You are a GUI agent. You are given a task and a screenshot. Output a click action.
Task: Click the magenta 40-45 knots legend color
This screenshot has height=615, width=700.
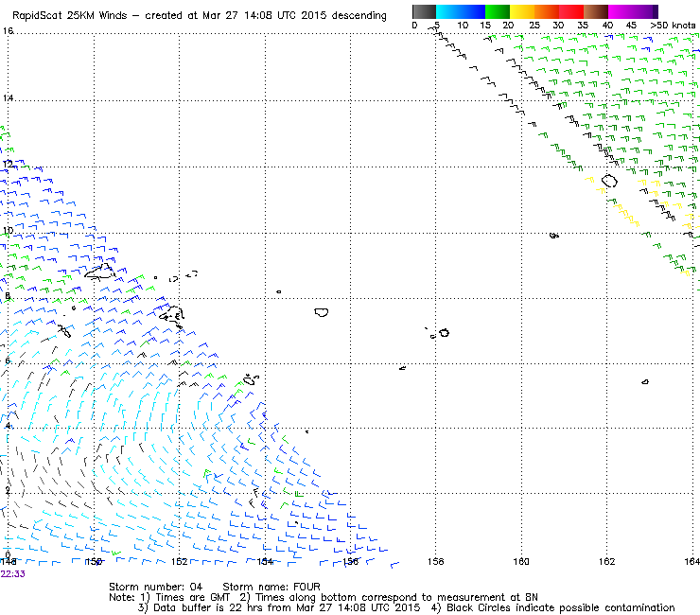621,11
